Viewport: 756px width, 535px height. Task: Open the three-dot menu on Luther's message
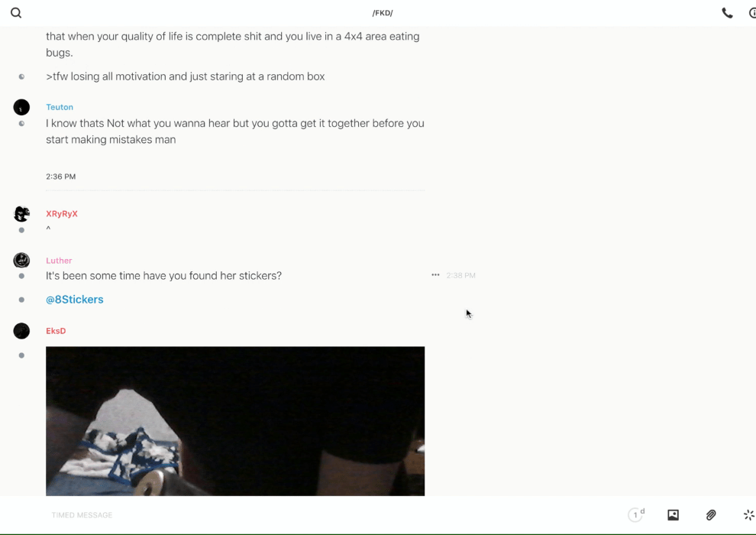click(x=435, y=275)
